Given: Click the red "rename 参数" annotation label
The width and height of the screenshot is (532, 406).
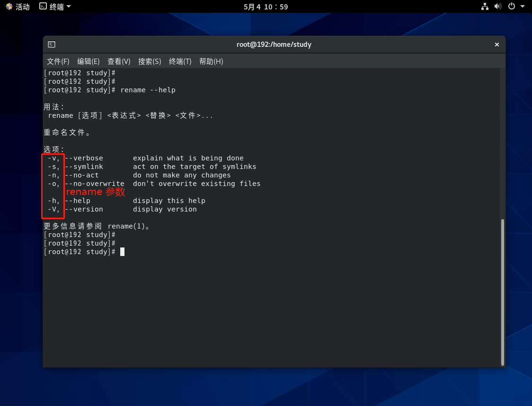Looking at the screenshot, I should (95, 192).
